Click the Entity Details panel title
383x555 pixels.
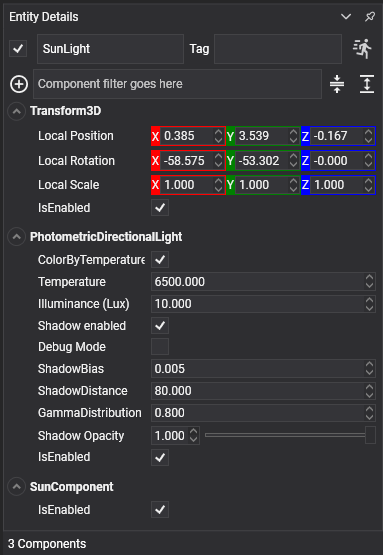coord(44,17)
